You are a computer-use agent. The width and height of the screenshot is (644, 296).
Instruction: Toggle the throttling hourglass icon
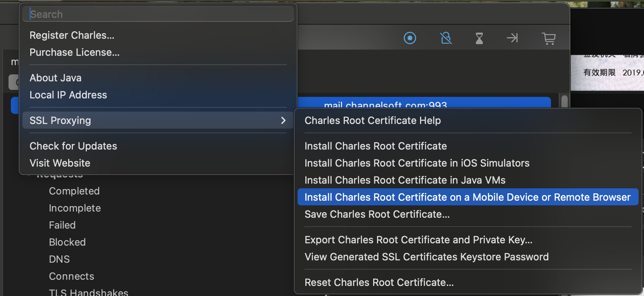(479, 38)
